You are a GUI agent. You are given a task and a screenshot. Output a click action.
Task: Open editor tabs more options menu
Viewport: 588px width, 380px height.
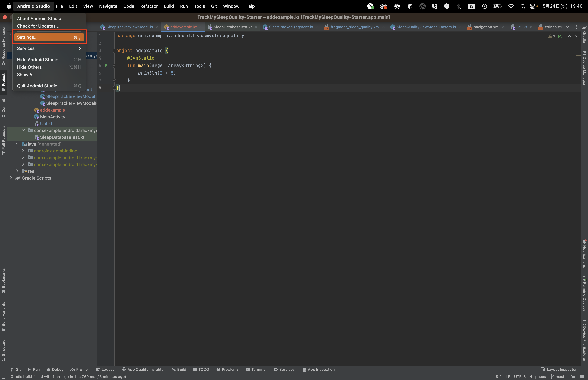576,27
